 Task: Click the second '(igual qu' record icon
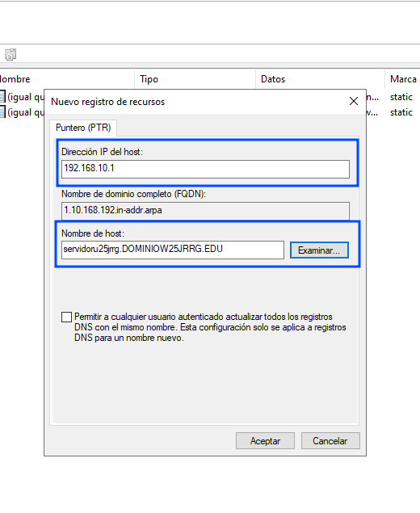2,112
